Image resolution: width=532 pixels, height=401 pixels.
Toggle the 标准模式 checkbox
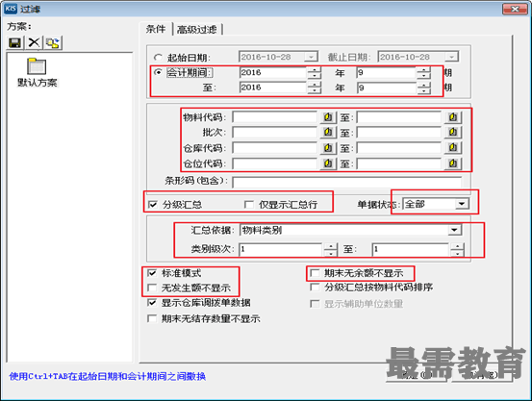(152, 273)
